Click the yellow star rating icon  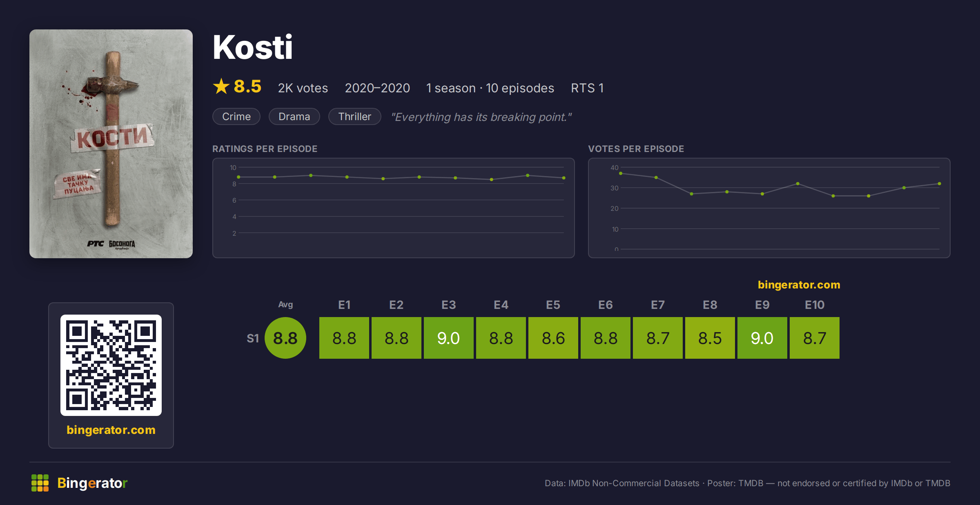[221, 86]
